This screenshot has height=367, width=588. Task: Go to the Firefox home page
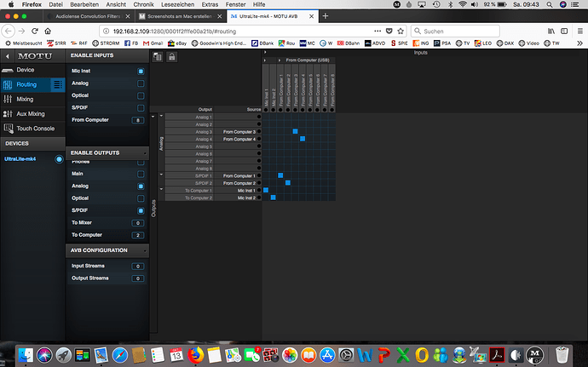coord(48,32)
